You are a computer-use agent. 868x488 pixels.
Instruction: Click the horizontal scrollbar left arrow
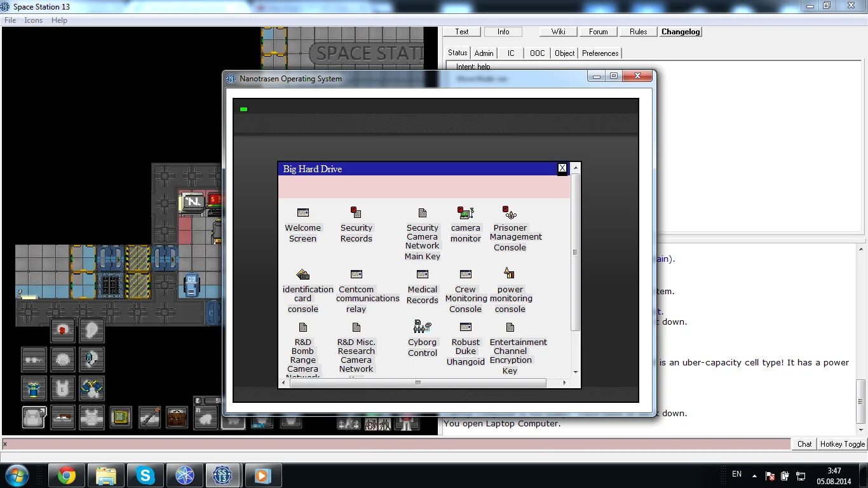[x=283, y=383]
